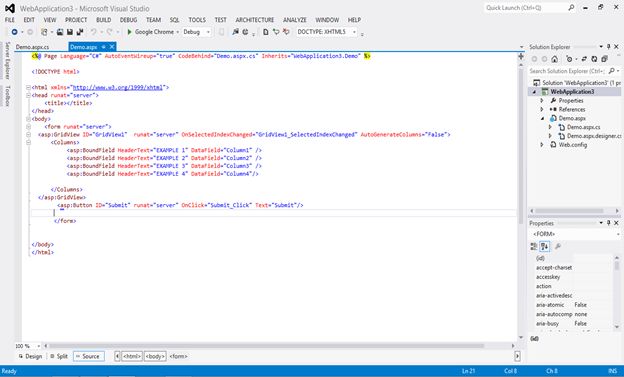Open the DOCTYPE: XHTML5 dropdown

(326, 32)
